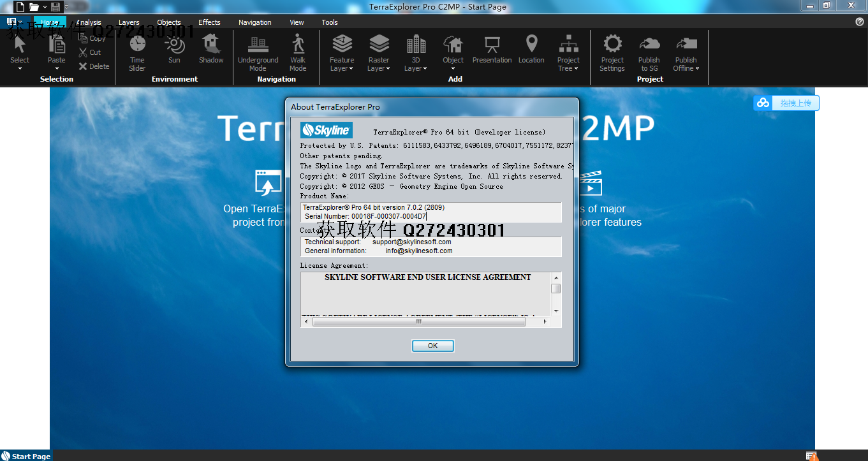This screenshot has height=461, width=868.
Task: Click the clapperboard video tutorial icon
Action: 591,182
